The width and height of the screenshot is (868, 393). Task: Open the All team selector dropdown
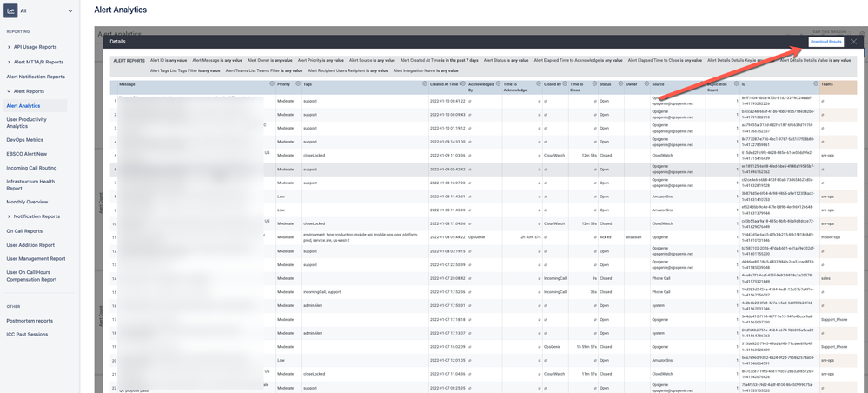click(70, 11)
